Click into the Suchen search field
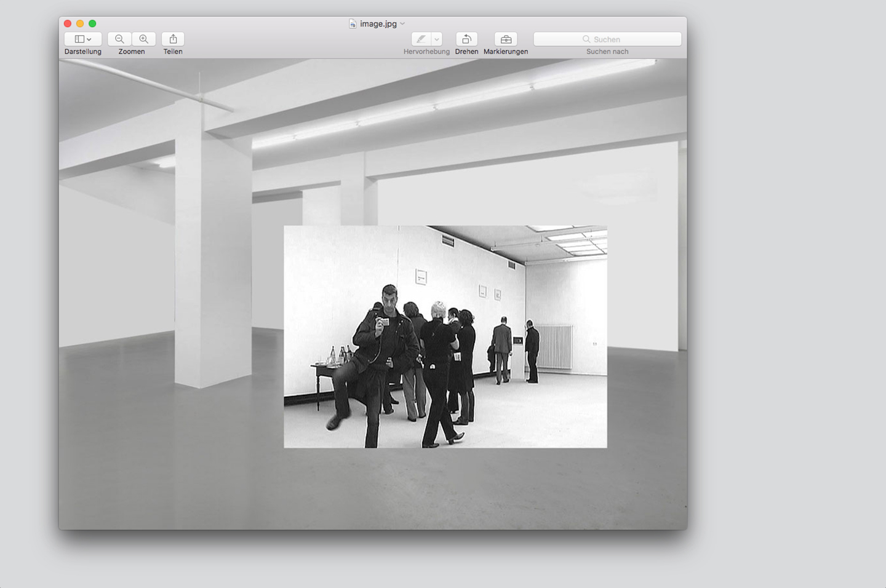The height and width of the screenshot is (588, 886). [x=607, y=39]
